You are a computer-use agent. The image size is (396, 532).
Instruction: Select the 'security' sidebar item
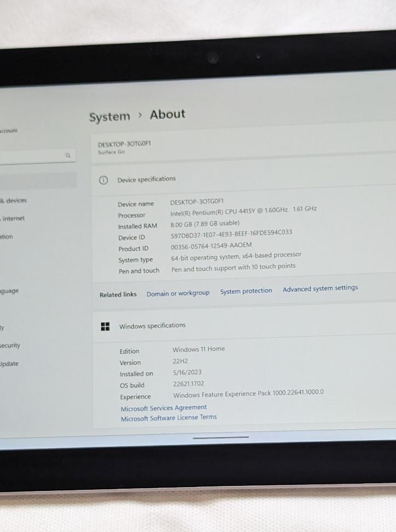tap(10, 345)
